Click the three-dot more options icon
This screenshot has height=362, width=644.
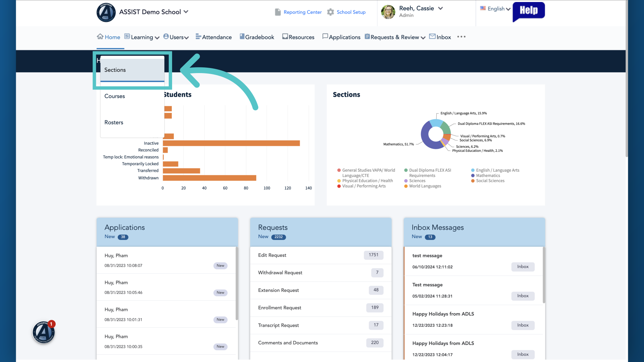point(461,37)
